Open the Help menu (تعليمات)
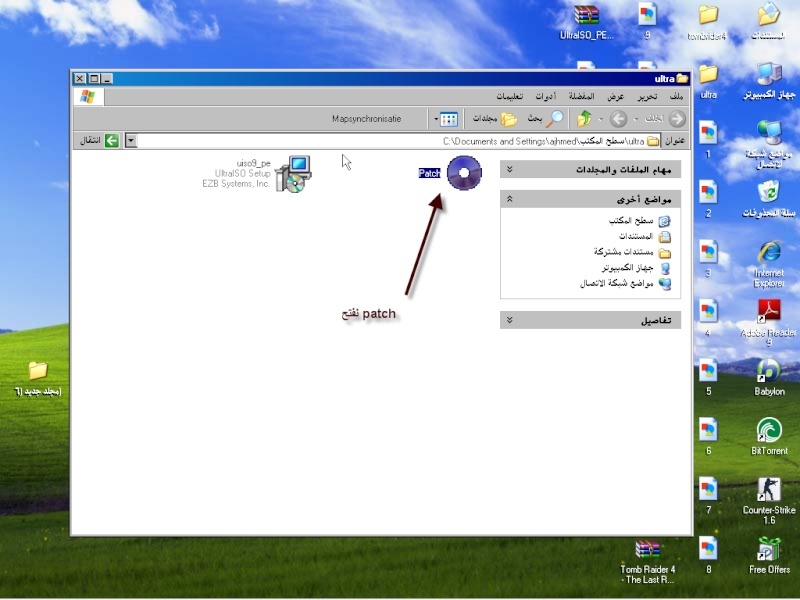 click(x=510, y=96)
